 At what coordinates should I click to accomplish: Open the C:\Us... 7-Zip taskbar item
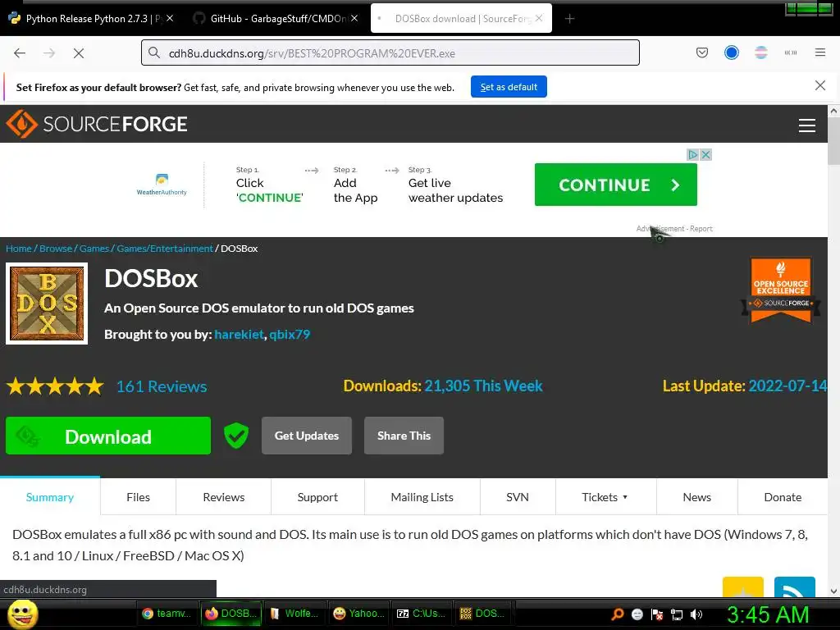[x=422, y=614]
